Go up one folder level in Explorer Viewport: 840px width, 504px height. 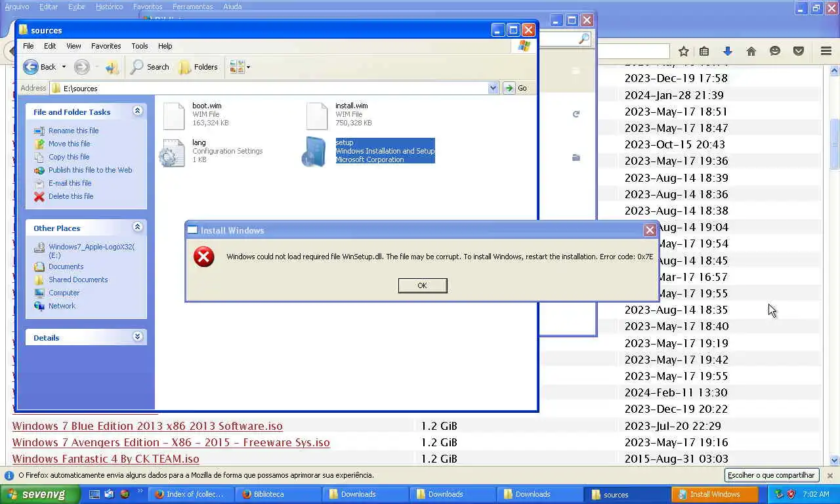[112, 67]
